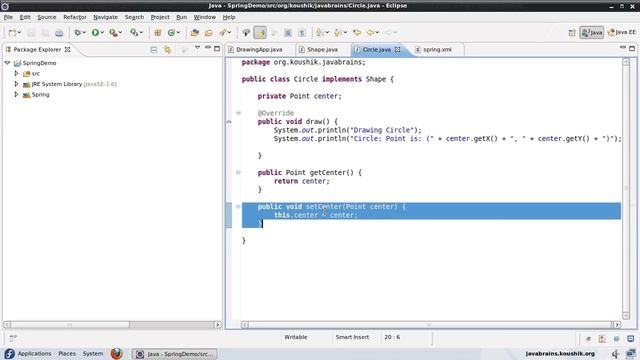Expand the JRE System Library node

pos(16,84)
